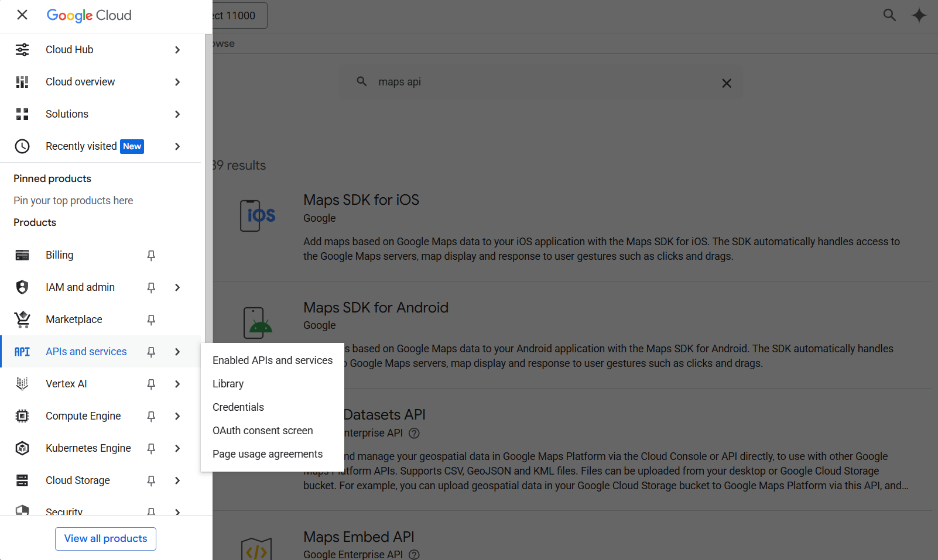Open the Google Cloud logo home link
This screenshot has height=560, width=938.
tap(89, 15)
